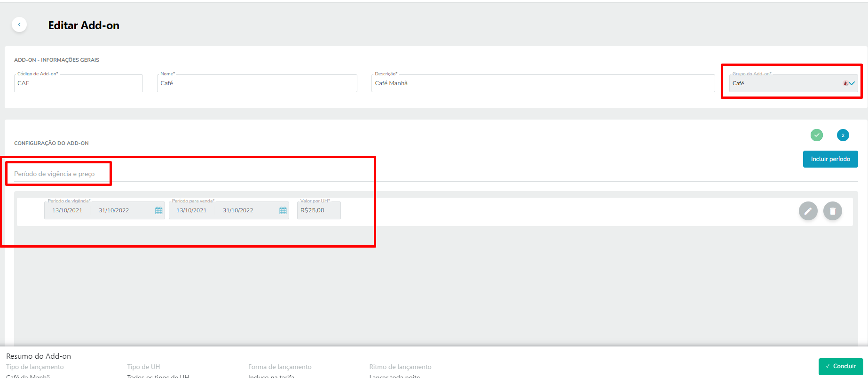The image size is (868, 378).
Task: Select the Período de vigência e preço tab
Action: pyautogui.click(x=55, y=174)
